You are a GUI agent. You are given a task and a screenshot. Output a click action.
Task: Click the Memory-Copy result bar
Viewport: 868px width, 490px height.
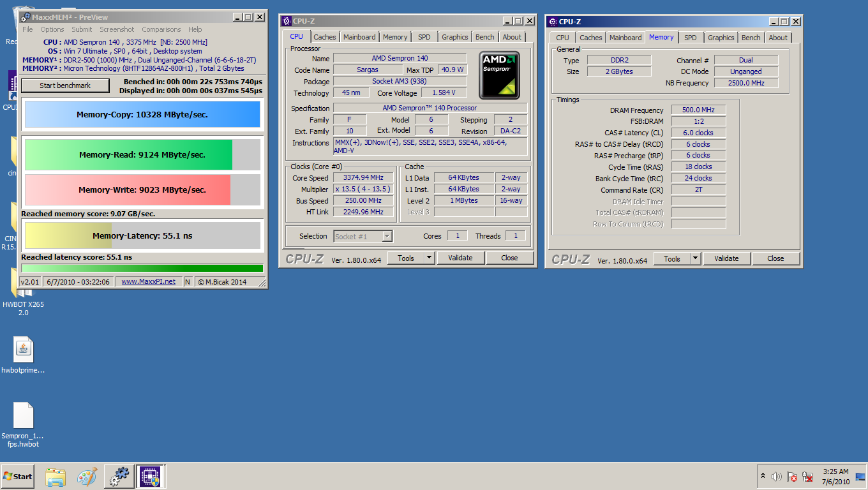click(x=142, y=115)
